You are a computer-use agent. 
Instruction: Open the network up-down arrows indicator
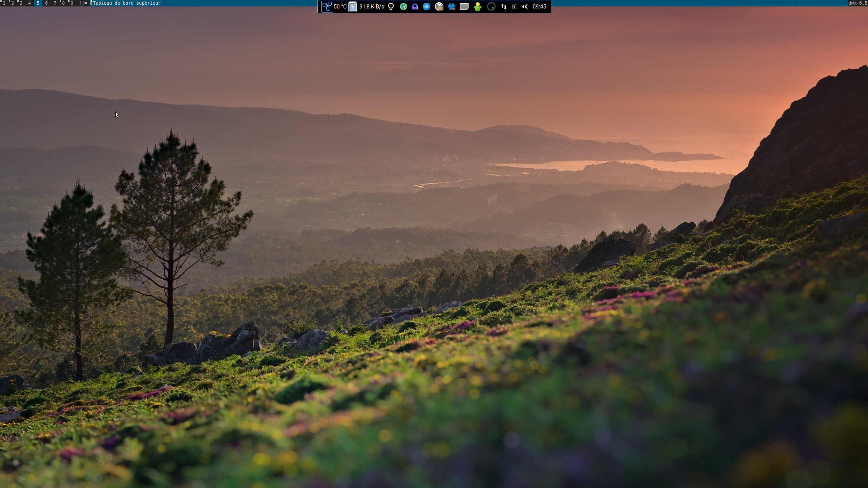point(504,6)
